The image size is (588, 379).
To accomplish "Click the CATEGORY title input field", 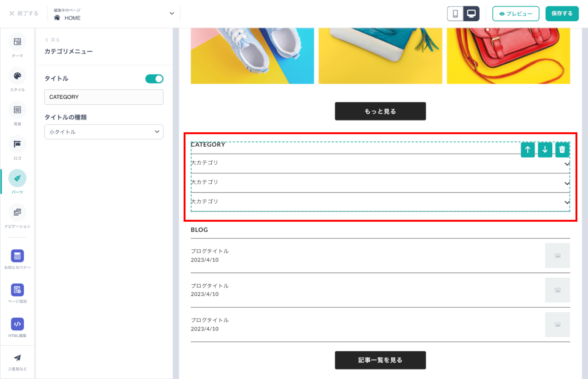I will tap(104, 97).
